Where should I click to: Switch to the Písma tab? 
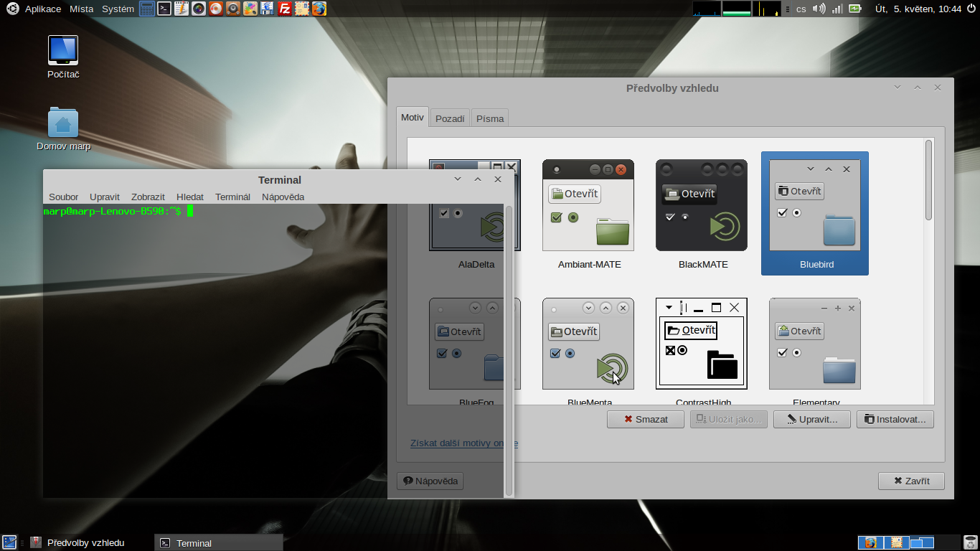click(490, 118)
